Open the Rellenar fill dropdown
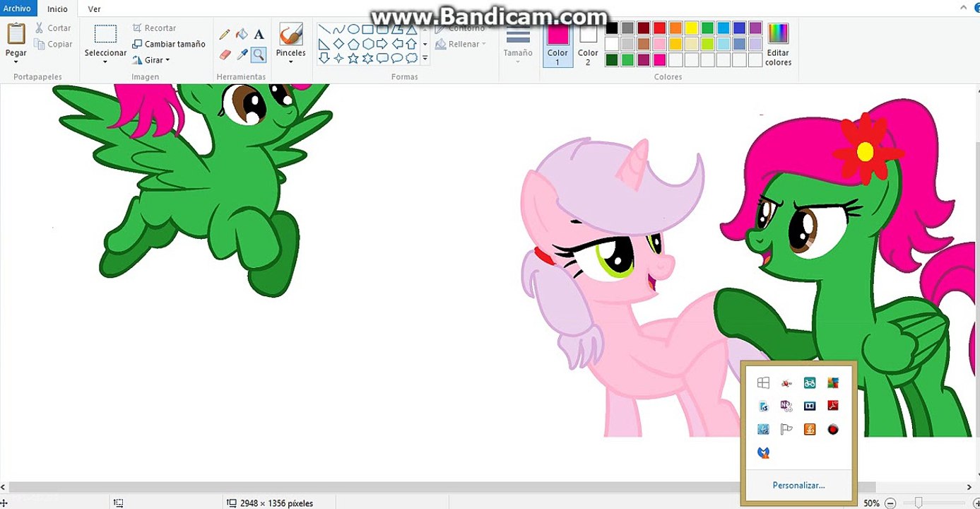 pyautogui.click(x=461, y=44)
